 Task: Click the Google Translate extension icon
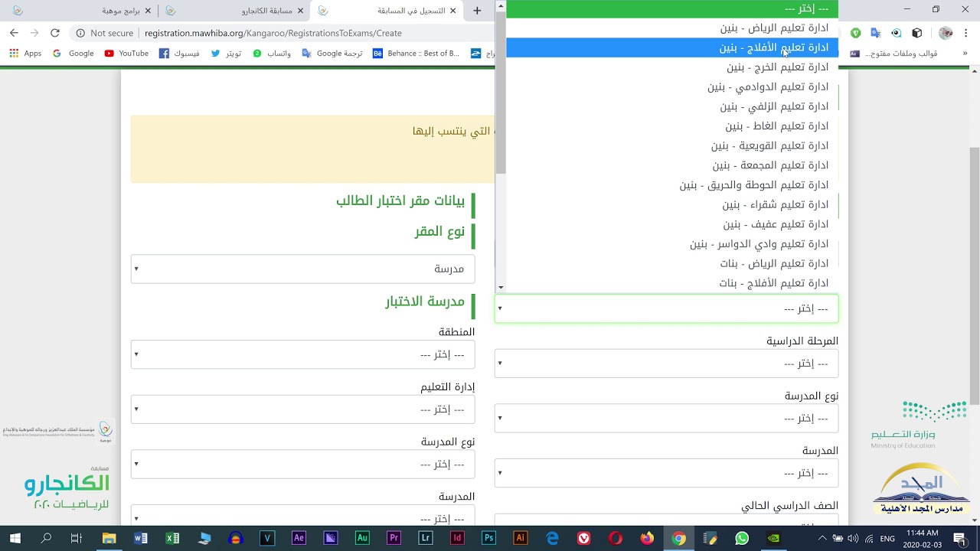(876, 33)
